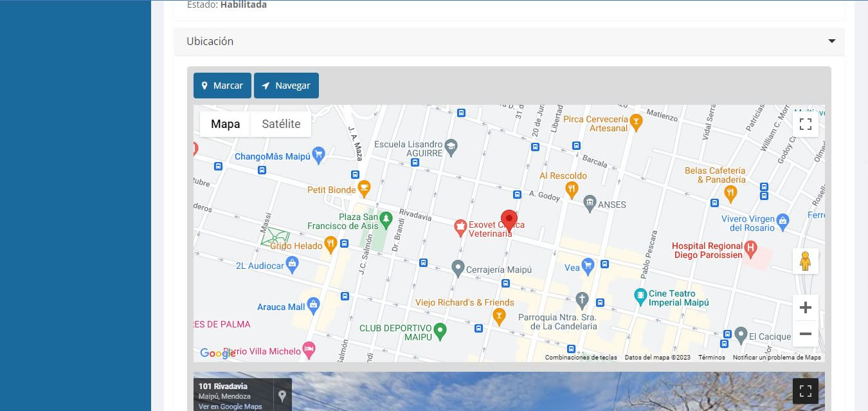Toggle map fullscreen view
The image size is (868, 411).
(806, 124)
